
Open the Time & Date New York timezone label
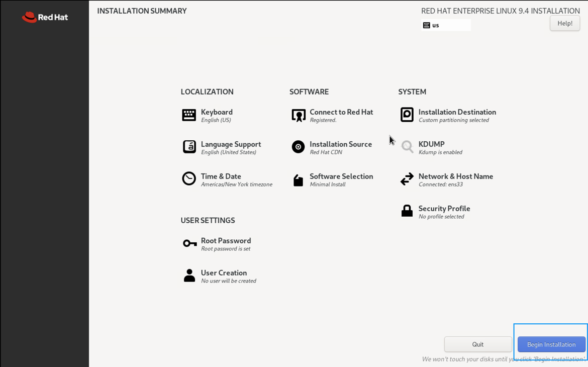(237, 184)
